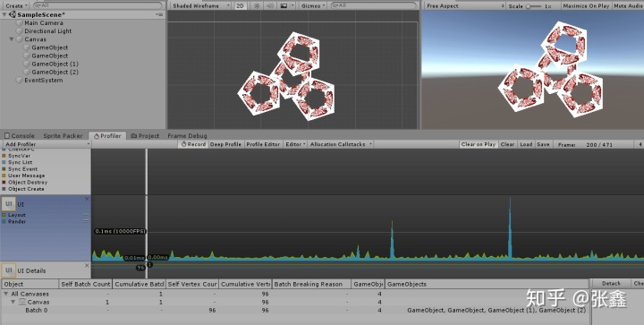Click the UI profiler module icon
Image resolution: width=644 pixels, height=325 pixels.
click(x=9, y=204)
